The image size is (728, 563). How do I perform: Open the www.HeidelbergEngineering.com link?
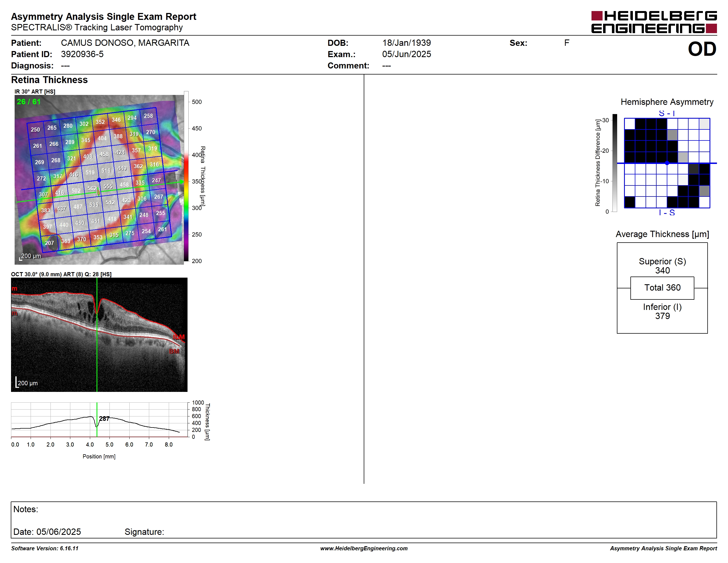pos(364,549)
